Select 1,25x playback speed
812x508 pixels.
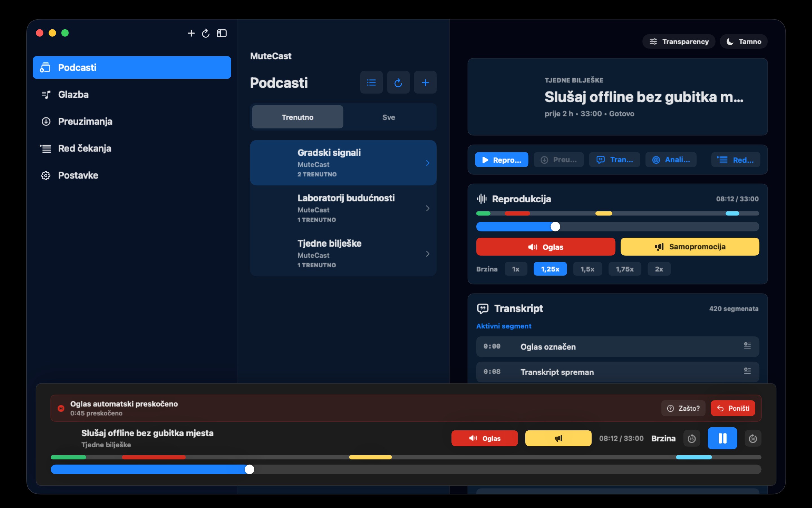coord(550,269)
